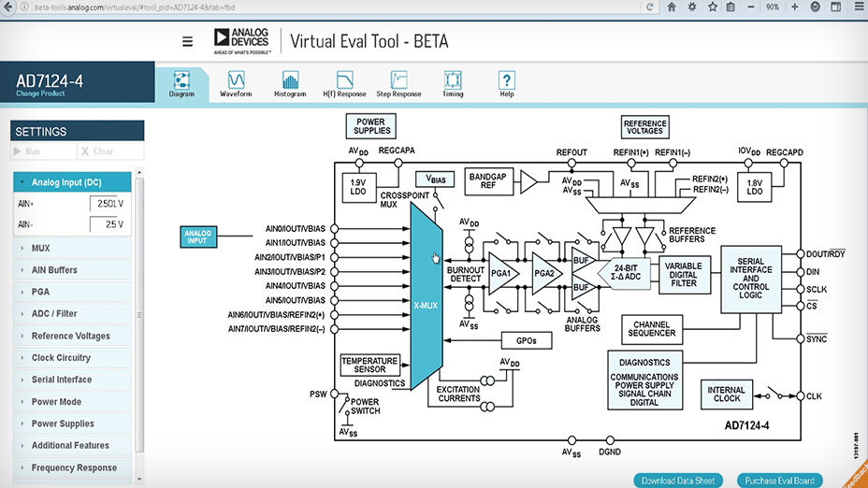
Task: Click the browser home icon
Action: (x=672, y=7)
